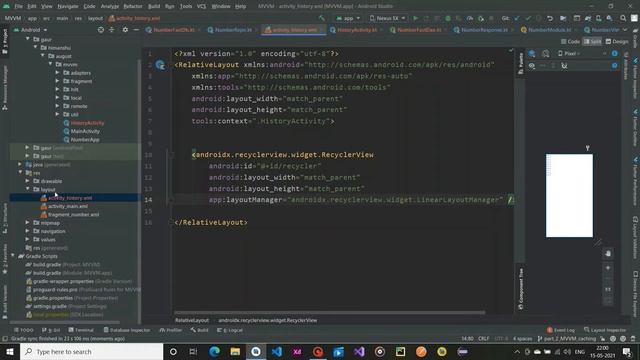Click the Git commit checkmark icon

[528, 18]
